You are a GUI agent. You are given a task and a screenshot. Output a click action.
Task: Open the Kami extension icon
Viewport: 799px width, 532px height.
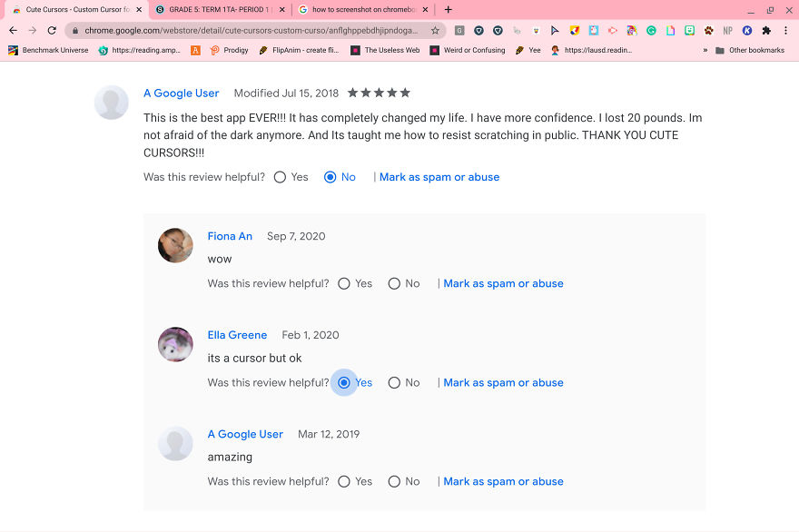tap(746, 30)
